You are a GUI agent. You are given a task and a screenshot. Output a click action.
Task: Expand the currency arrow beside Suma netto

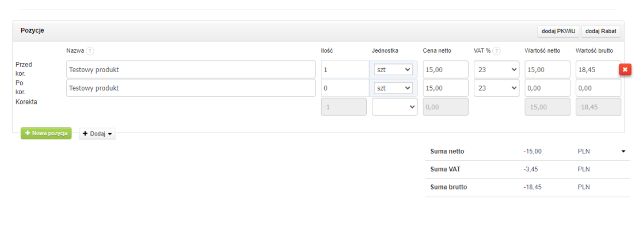pyautogui.click(x=624, y=151)
